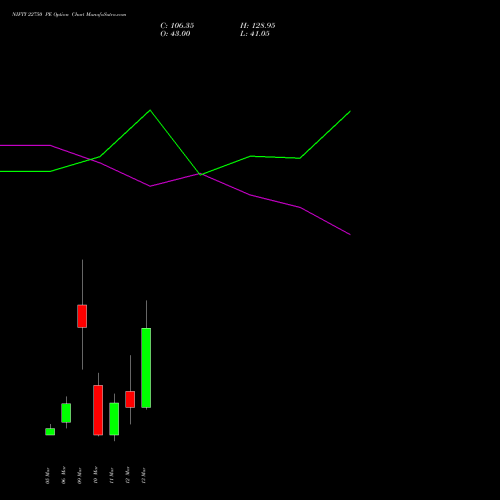Select the '10 Mar' date axis label
This screenshot has height=500, width=500.
click(x=95, y=475)
